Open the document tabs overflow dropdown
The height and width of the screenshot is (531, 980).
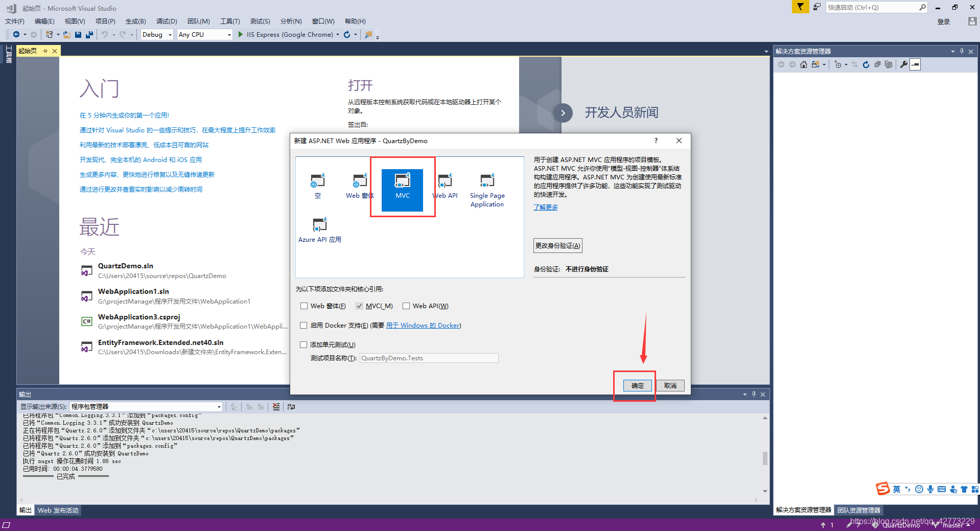click(x=766, y=51)
